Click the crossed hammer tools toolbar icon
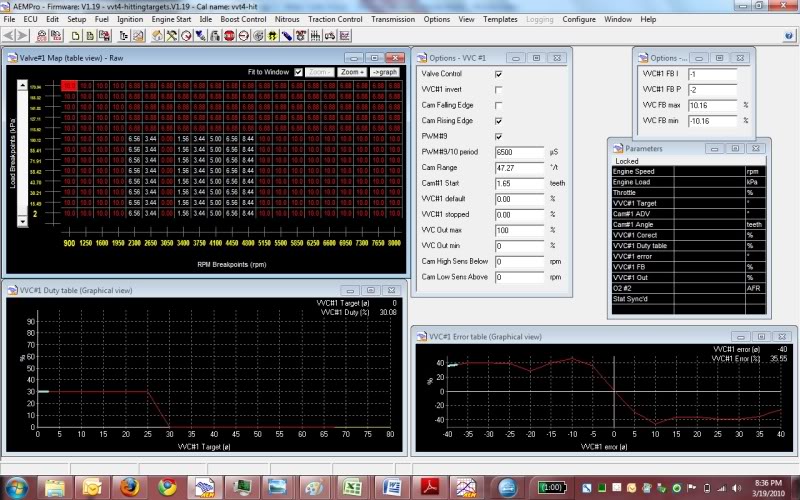 tap(172, 36)
